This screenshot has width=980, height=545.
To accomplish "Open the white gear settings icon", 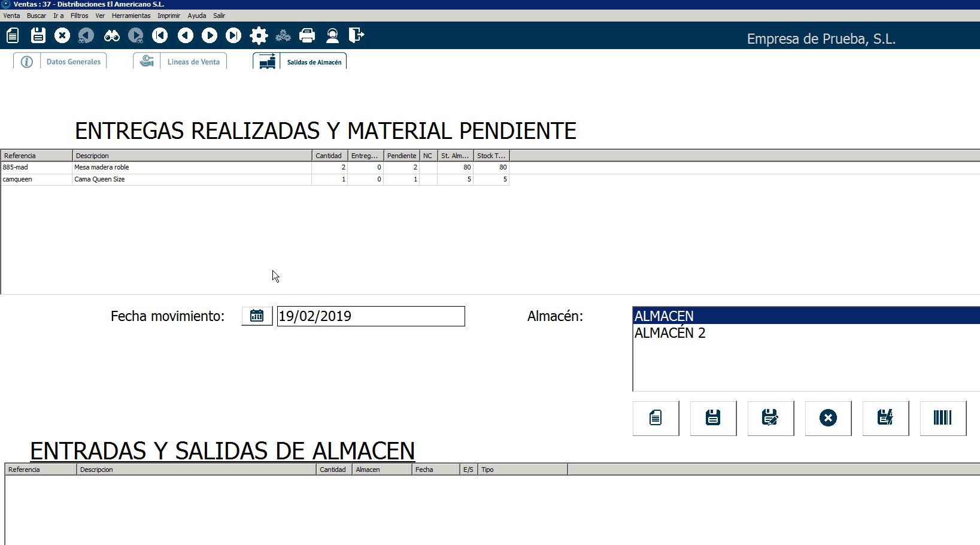I will click(259, 36).
